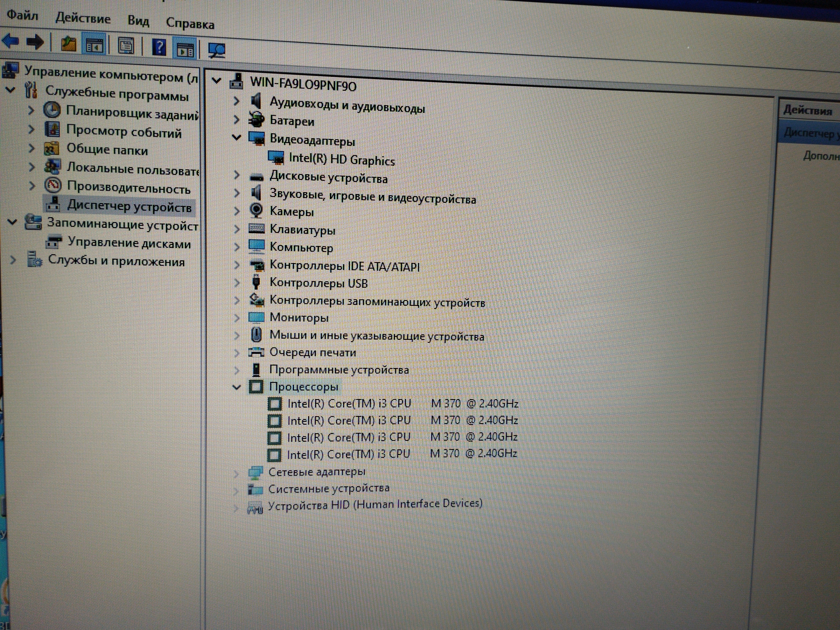Click the Планировщик заданий clock icon

tap(52, 110)
